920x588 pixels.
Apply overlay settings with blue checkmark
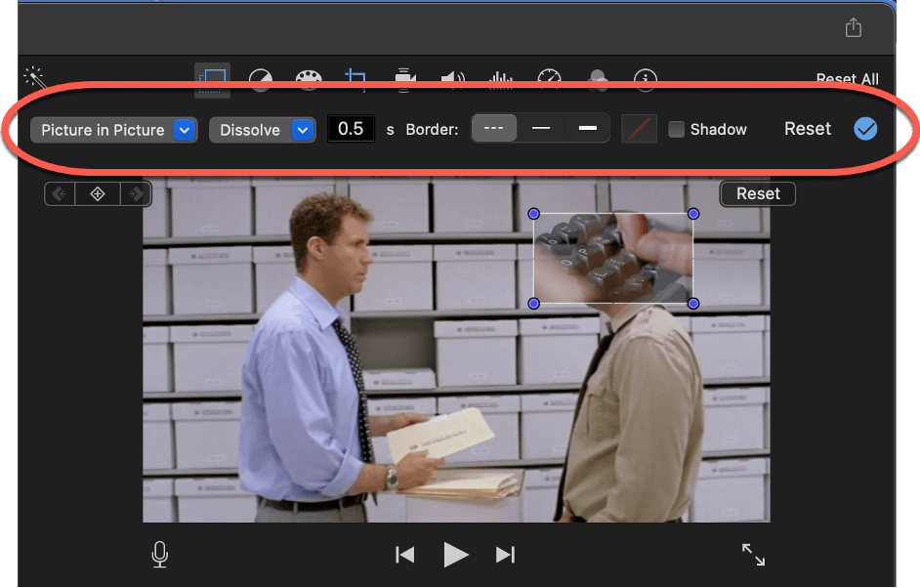tap(865, 129)
